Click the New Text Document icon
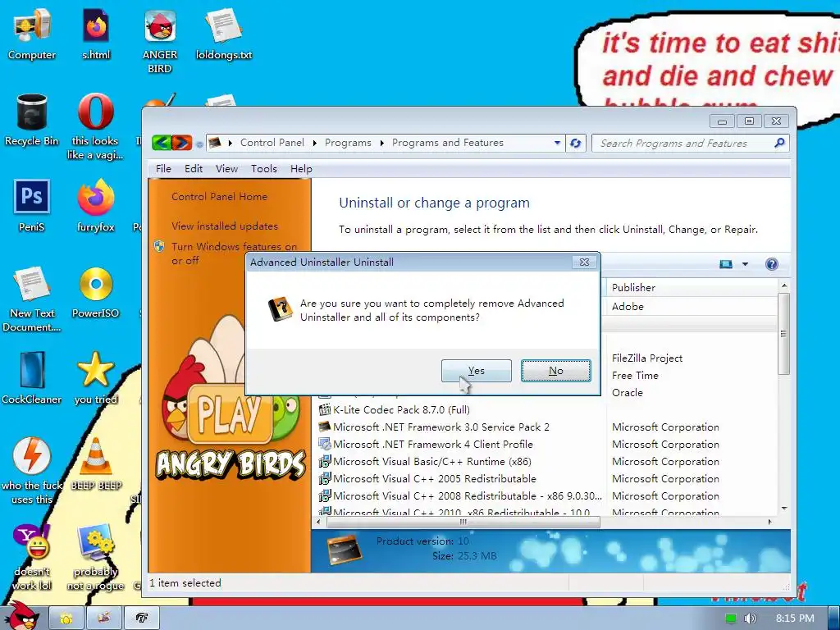 [x=32, y=299]
